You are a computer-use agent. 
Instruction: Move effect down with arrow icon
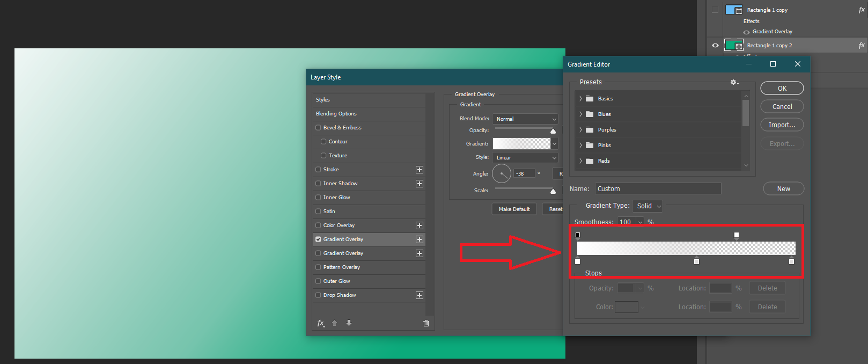(x=349, y=323)
